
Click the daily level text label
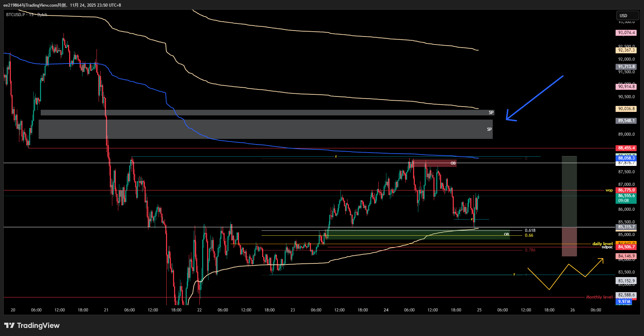(x=602, y=243)
